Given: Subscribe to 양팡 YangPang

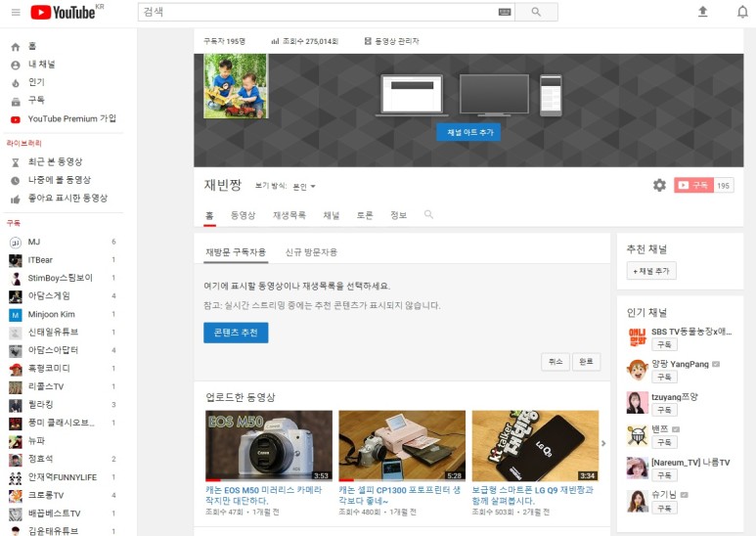Looking at the screenshot, I should (664, 377).
